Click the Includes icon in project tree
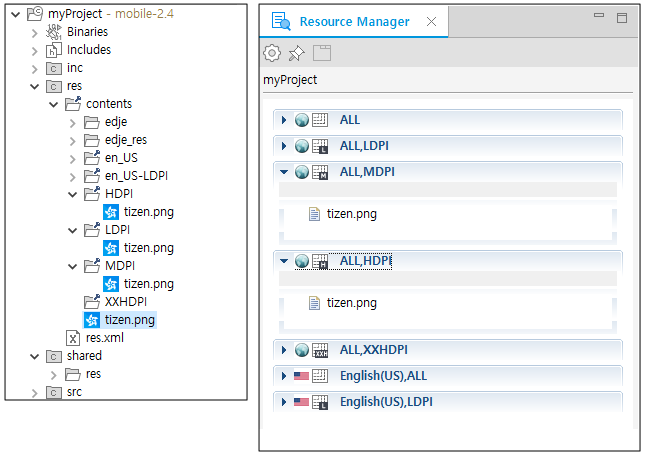The image size is (646, 457). click(54, 50)
